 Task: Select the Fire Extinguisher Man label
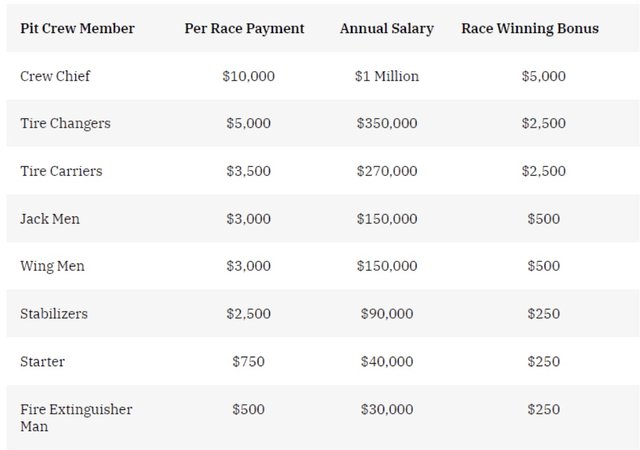click(x=76, y=418)
